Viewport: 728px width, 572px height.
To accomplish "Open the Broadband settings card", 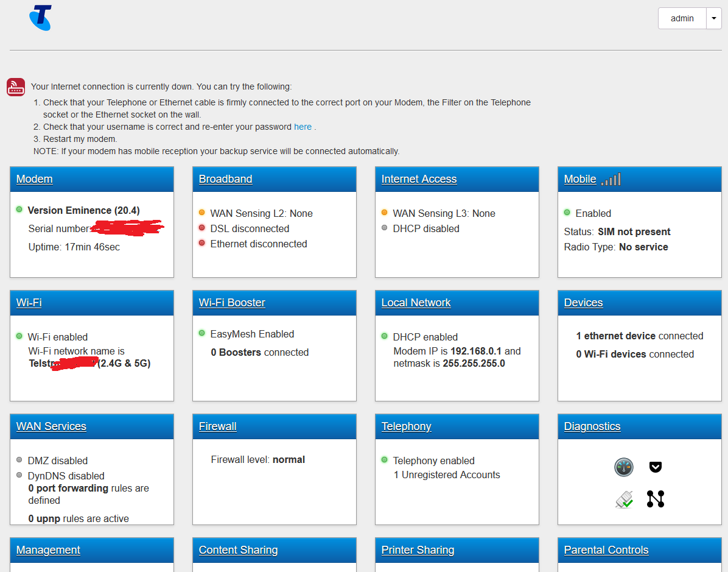I will tap(226, 179).
